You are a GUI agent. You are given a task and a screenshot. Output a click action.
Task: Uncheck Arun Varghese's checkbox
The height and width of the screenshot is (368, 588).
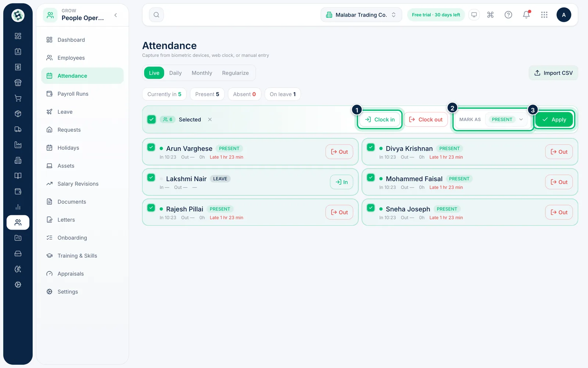click(x=151, y=147)
